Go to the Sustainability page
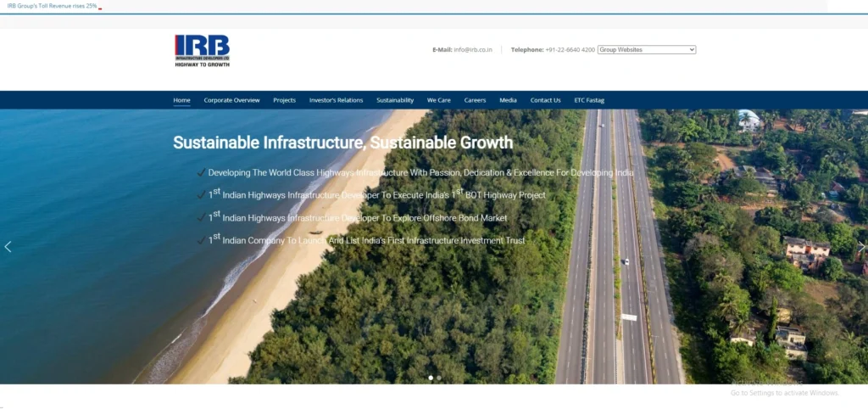 point(395,100)
